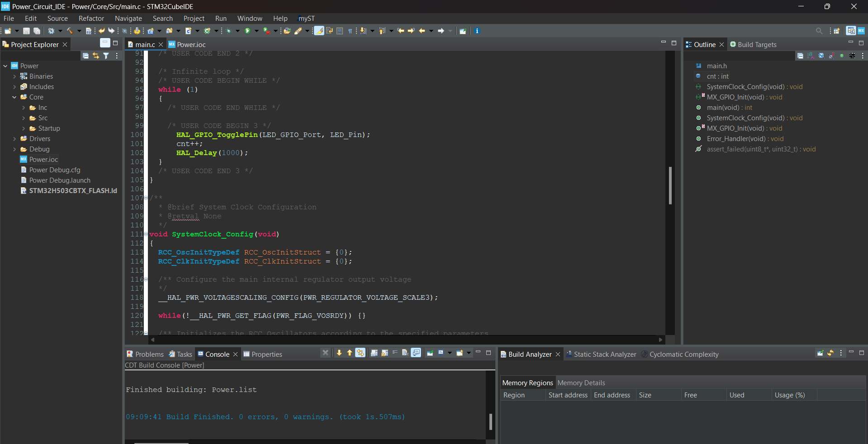This screenshot has width=868, height=444.
Task: Toggle Link with Editor in Project Explorer
Action: 96,55
